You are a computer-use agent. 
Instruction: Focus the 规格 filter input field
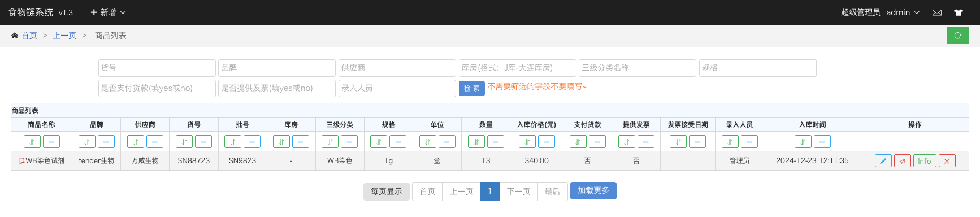tap(758, 68)
